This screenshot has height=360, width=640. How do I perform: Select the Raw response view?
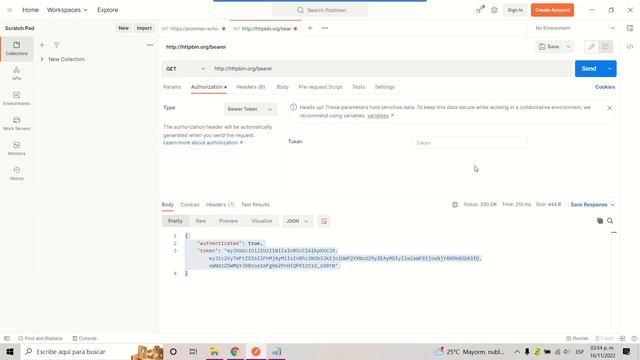200,221
